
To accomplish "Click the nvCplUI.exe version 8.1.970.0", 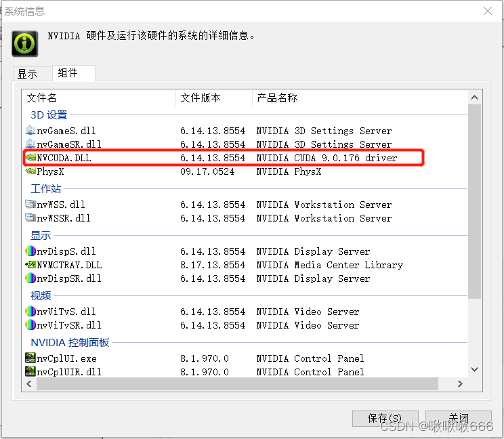I will [205, 358].
